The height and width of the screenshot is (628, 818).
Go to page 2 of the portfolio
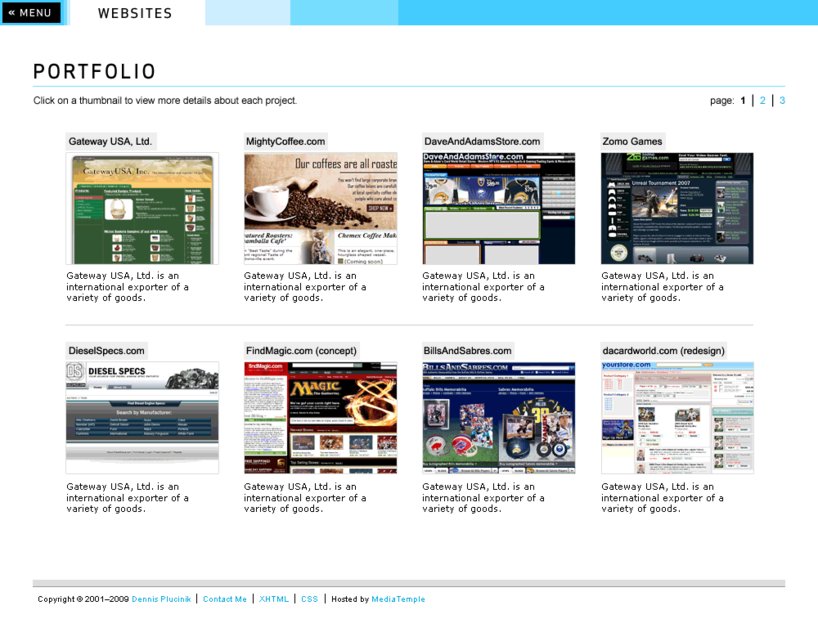tap(763, 100)
